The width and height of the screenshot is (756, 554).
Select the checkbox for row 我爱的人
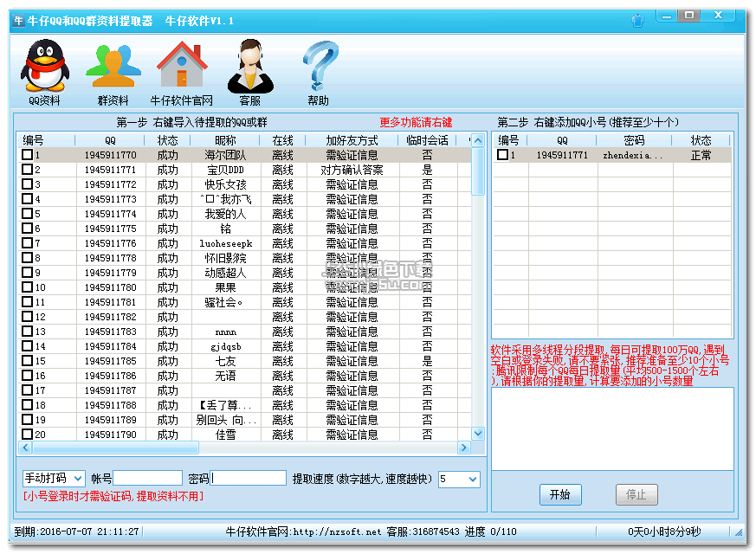coord(28,214)
